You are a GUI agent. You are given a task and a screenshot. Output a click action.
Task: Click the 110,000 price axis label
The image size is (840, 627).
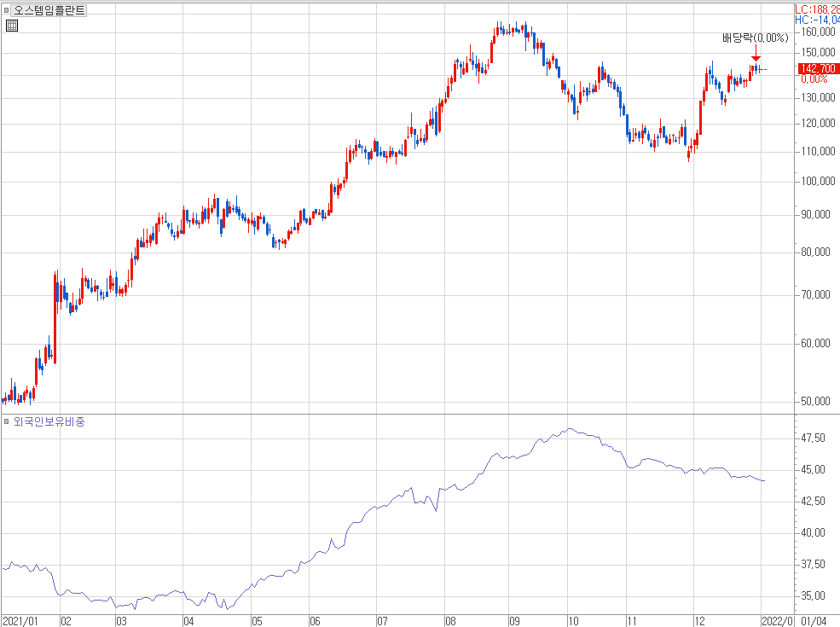click(818, 152)
